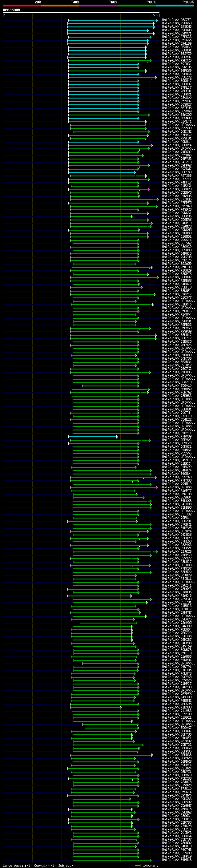Image resolution: width=197 pixels, height=868 pixels.
Task: Click the cyan ~100% legend segment
Action: click(175, 6)
